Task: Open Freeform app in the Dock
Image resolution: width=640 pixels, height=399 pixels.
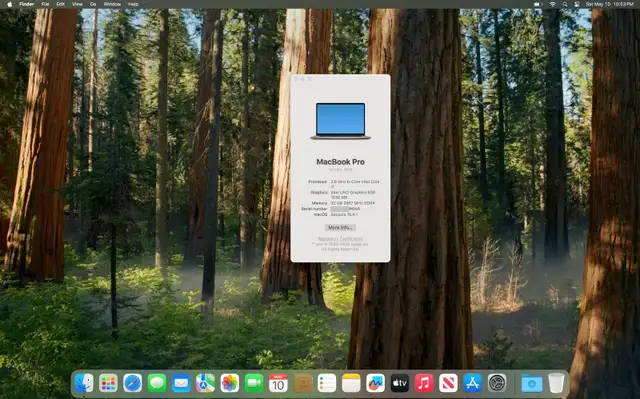Action: [376, 383]
